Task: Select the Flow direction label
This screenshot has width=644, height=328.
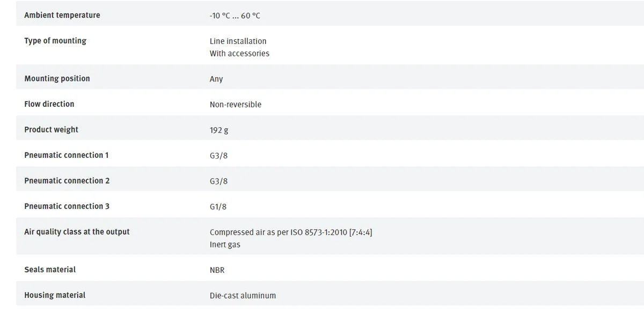Action: [49, 104]
